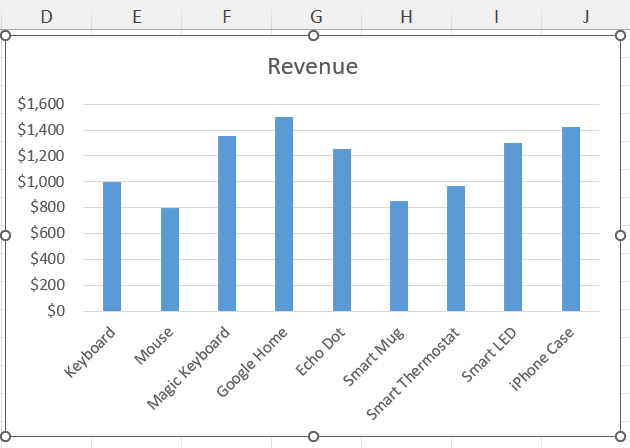Click the $400 axis label
The height and width of the screenshot is (448, 630).
(x=47, y=259)
